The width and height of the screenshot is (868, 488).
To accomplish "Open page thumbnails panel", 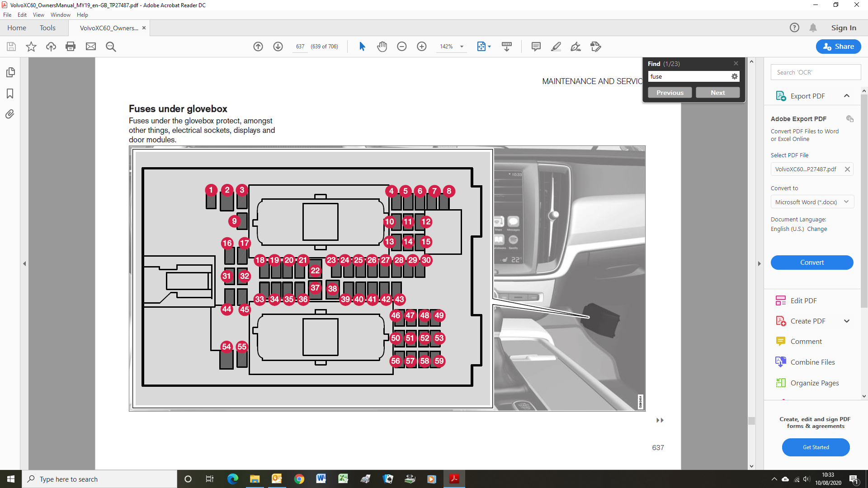I will (10, 72).
